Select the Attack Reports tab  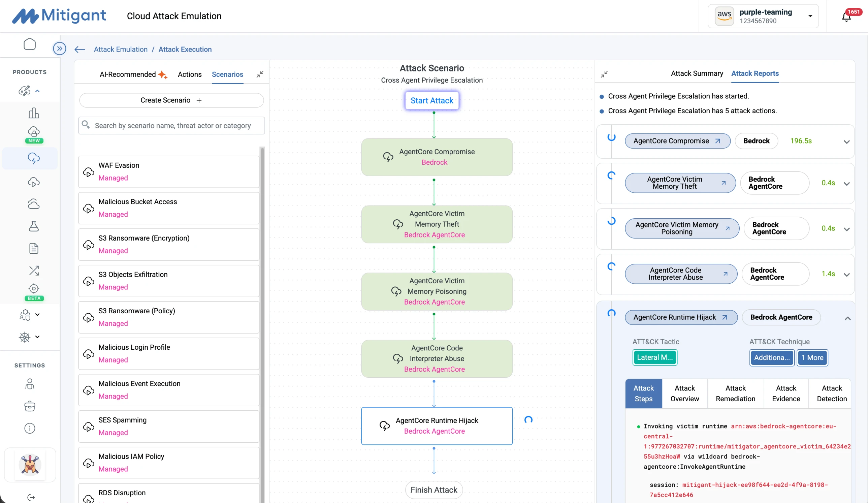click(755, 73)
